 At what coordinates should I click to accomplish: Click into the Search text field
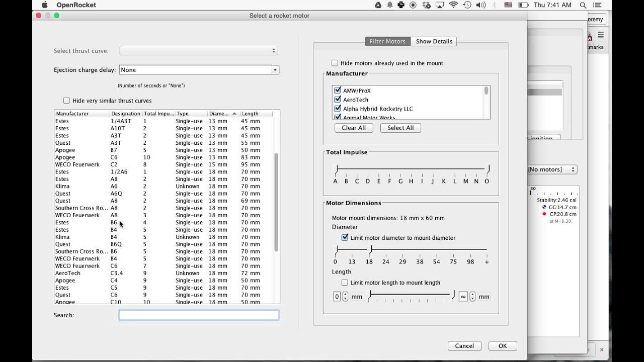pos(199,315)
